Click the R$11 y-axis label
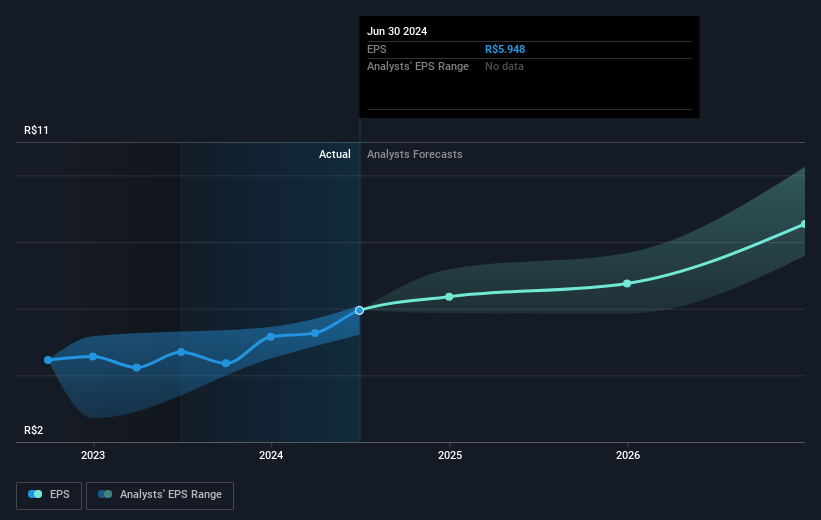 [36, 130]
